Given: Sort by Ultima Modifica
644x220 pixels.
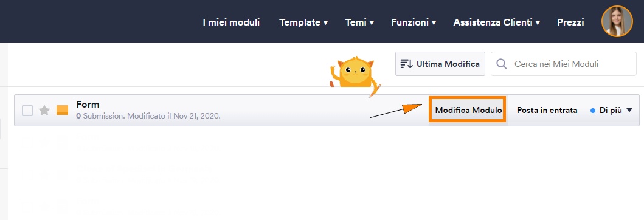Looking at the screenshot, I should point(440,64).
